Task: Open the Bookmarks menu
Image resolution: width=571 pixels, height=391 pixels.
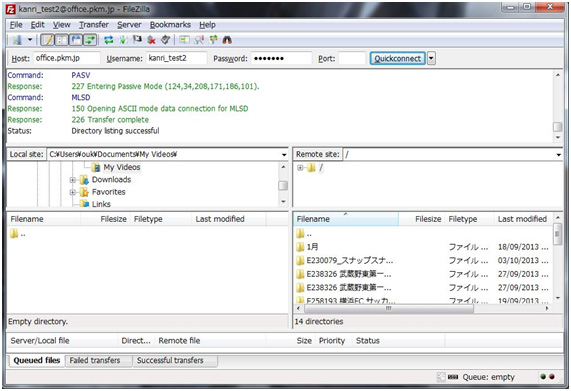Action: pyautogui.click(x=170, y=25)
